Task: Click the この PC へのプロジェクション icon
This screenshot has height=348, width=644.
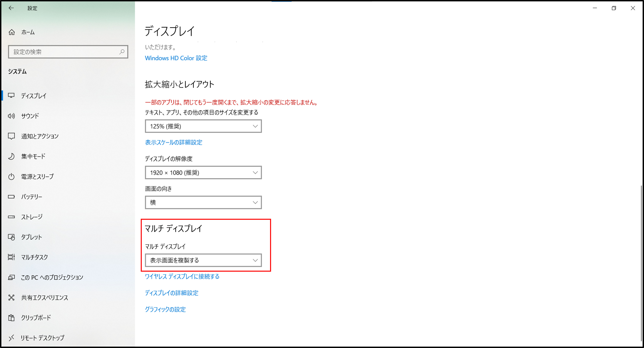Action: [11, 277]
